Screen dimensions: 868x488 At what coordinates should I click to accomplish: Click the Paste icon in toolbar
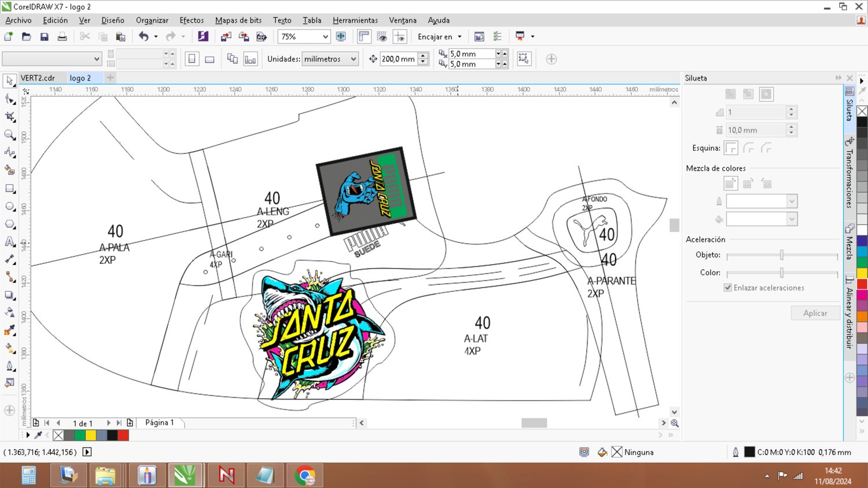coord(120,36)
